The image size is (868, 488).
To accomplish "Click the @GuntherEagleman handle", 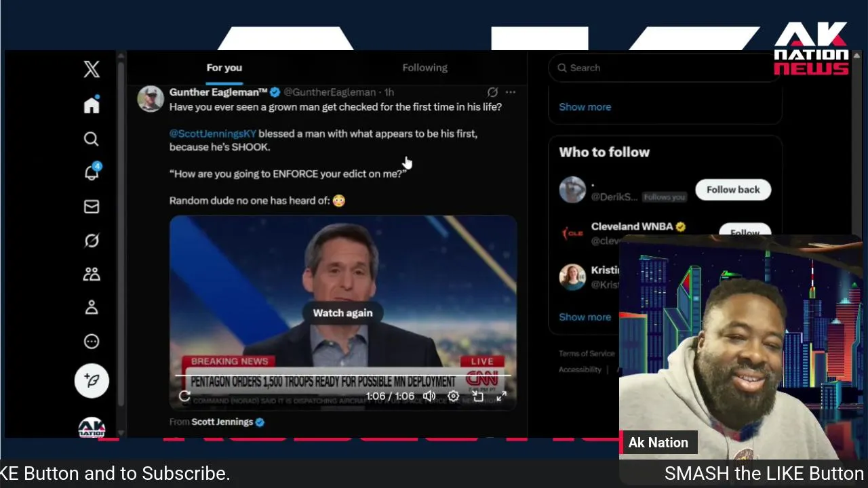I will [x=329, y=92].
